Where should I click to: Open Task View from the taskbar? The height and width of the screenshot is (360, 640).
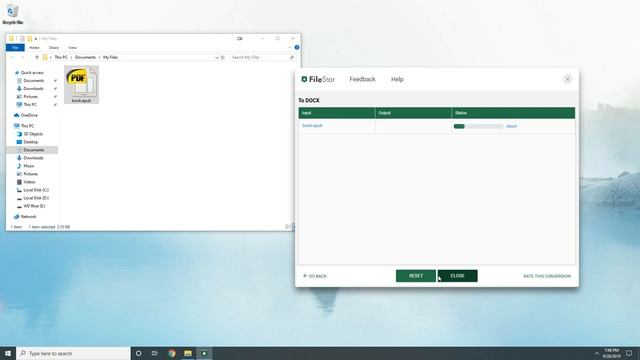[155, 353]
